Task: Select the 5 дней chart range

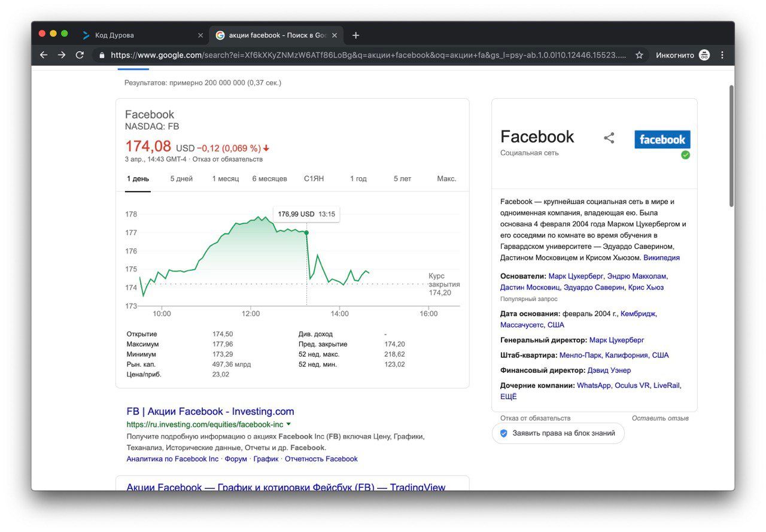Action: 181,179
